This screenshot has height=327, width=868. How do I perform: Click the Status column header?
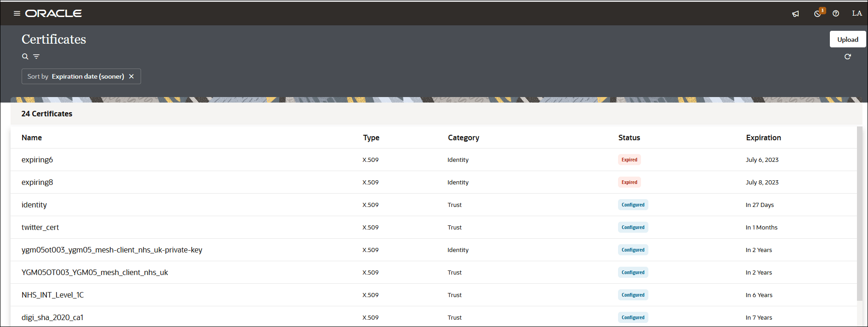[629, 138]
